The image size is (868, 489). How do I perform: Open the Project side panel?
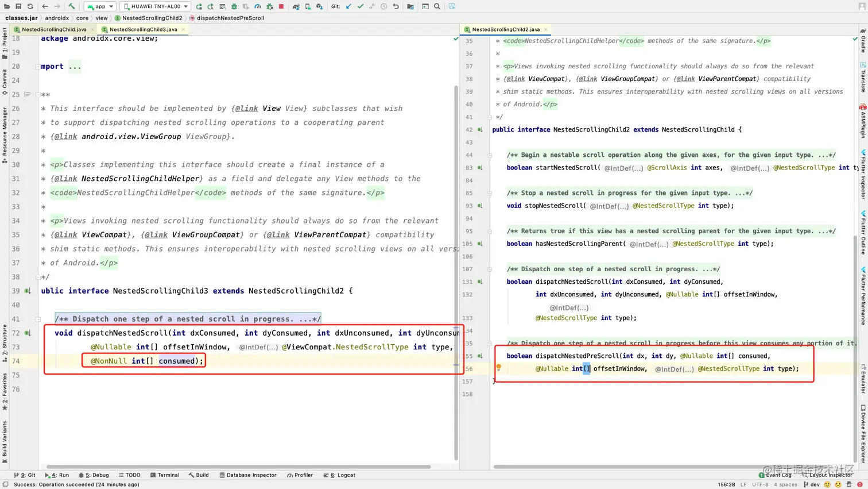(5, 43)
